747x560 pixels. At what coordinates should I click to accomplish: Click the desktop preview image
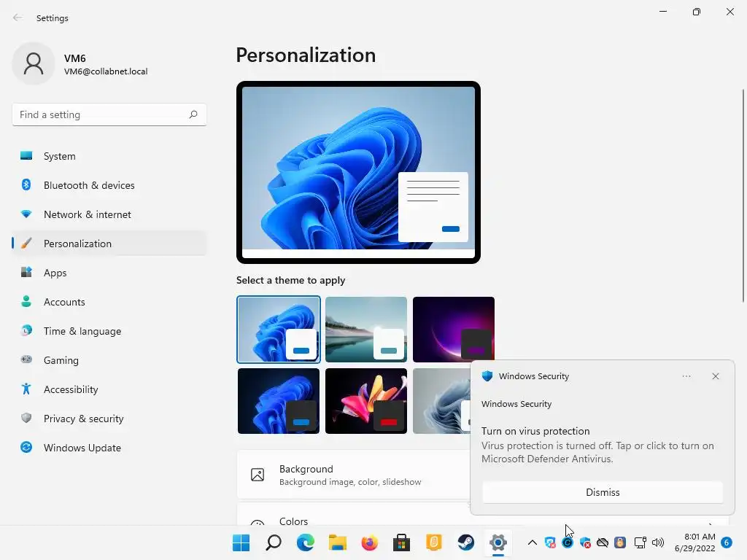pyautogui.click(x=358, y=172)
